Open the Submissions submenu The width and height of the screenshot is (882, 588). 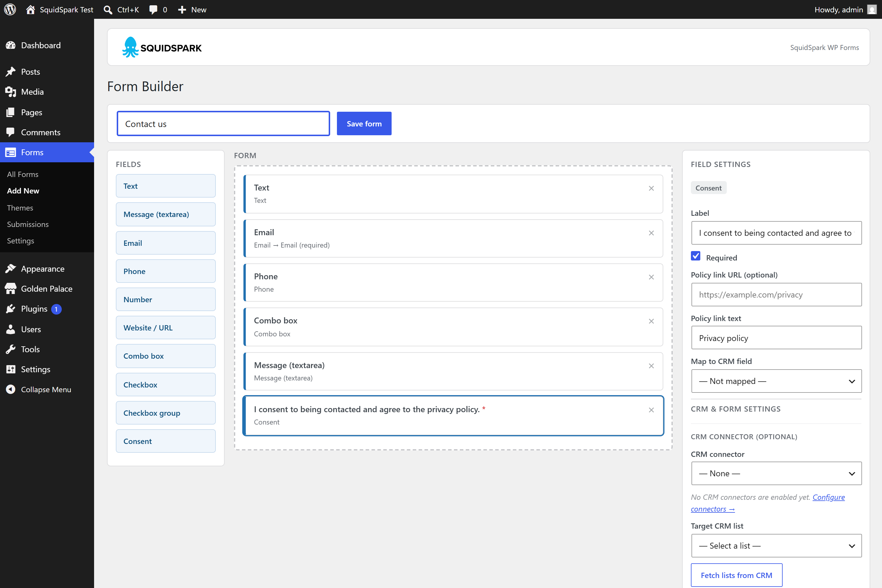pos(28,224)
